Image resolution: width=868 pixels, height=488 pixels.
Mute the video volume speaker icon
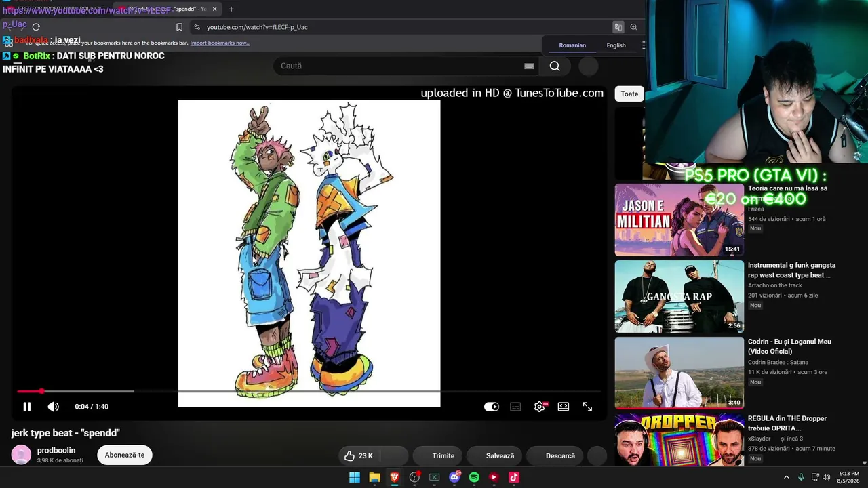53,407
